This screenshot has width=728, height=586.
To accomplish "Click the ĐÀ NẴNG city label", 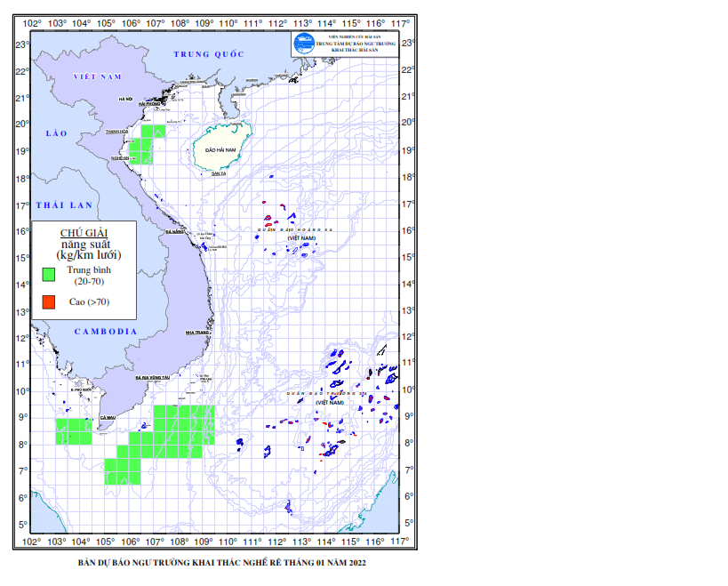I will 175,231.
